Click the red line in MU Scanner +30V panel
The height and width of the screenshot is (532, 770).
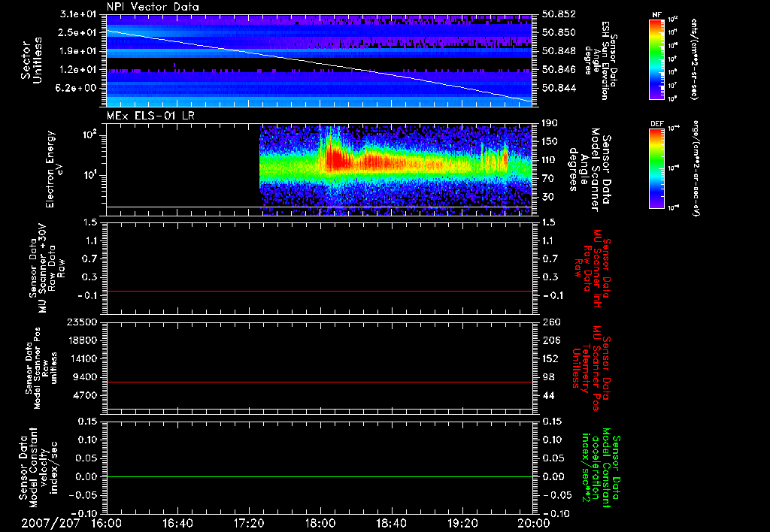[320, 291]
